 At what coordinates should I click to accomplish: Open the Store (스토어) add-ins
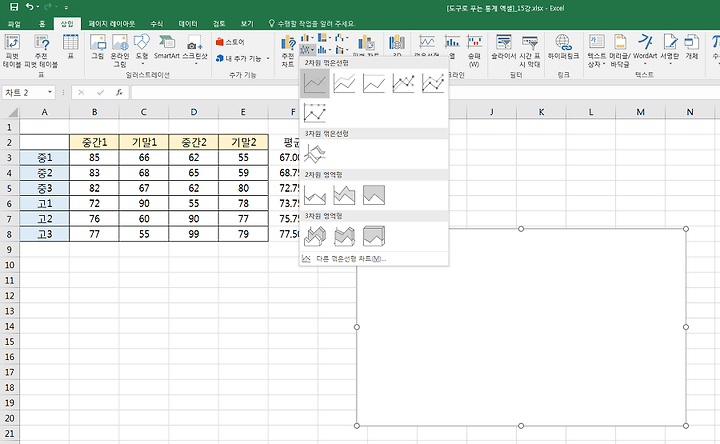pyautogui.click(x=230, y=42)
